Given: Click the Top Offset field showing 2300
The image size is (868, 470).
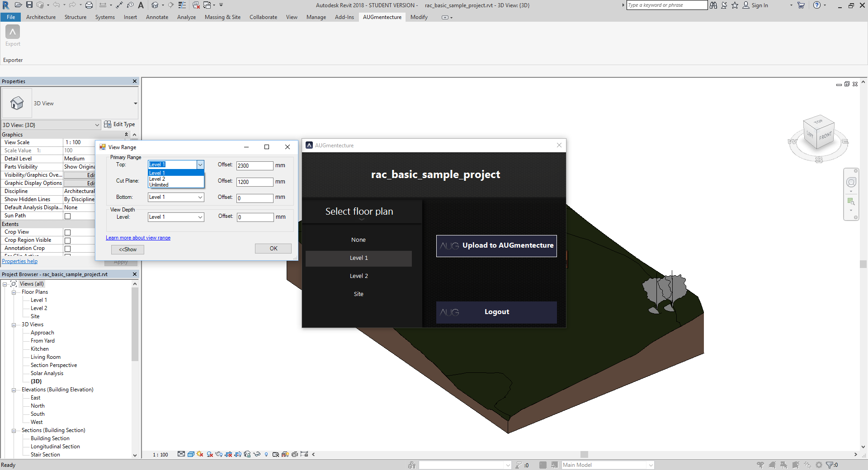Looking at the screenshot, I should click(255, 166).
